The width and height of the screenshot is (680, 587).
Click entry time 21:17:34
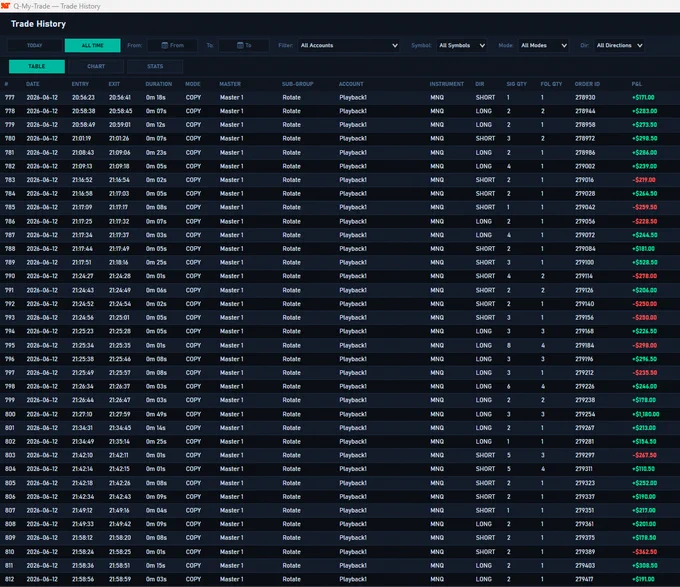[x=82, y=235]
